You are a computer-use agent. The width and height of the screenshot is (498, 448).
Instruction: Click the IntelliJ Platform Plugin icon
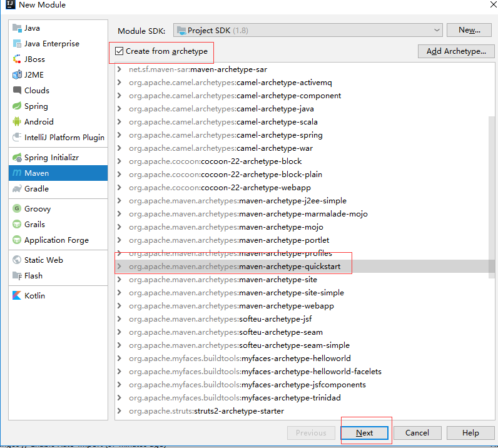(x=17, y=137)
